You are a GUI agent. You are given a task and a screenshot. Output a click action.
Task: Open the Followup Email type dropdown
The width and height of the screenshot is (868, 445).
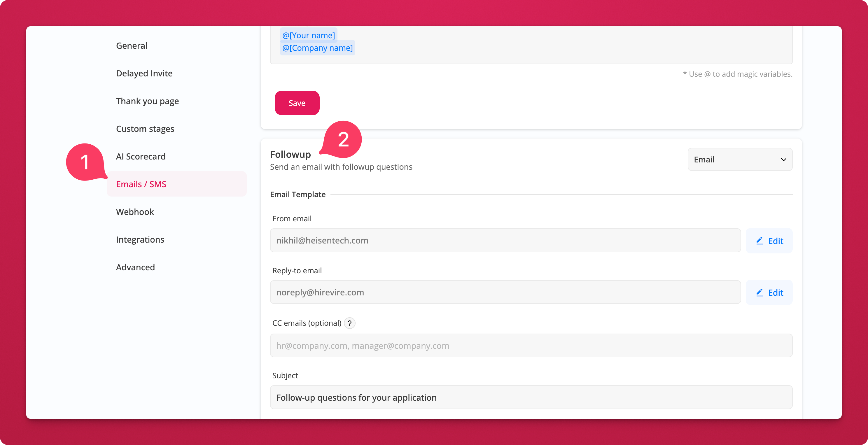point(740,160)
